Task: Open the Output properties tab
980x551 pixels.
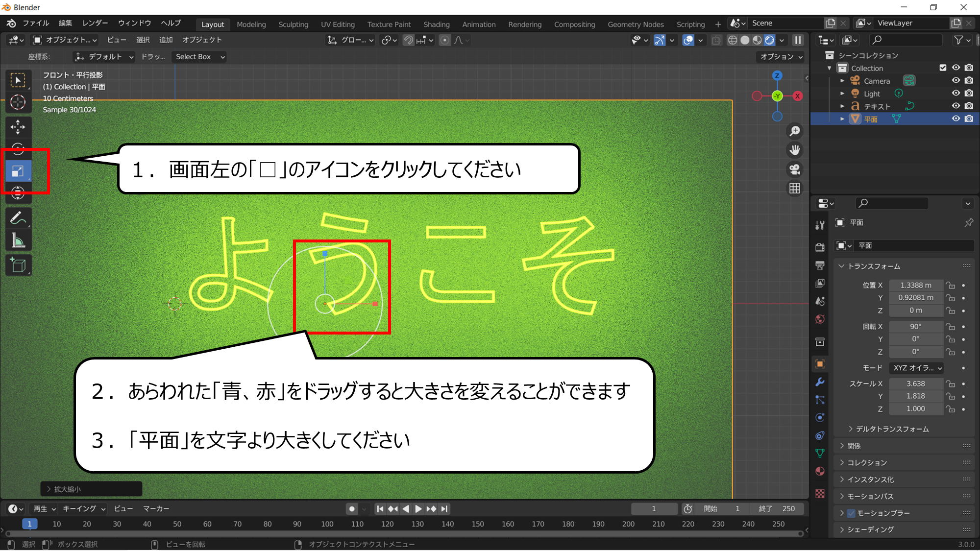Action: click(x=820, y=265)
